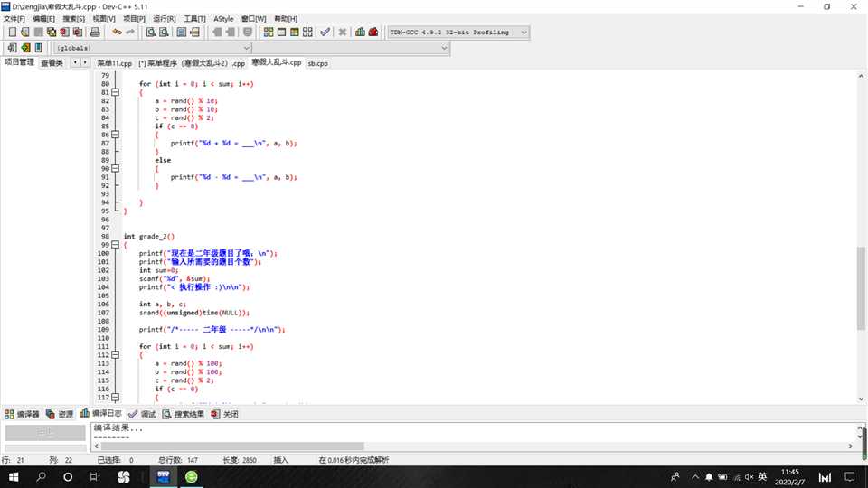Click the taskbar clock showing 11:45

(790, 477)
